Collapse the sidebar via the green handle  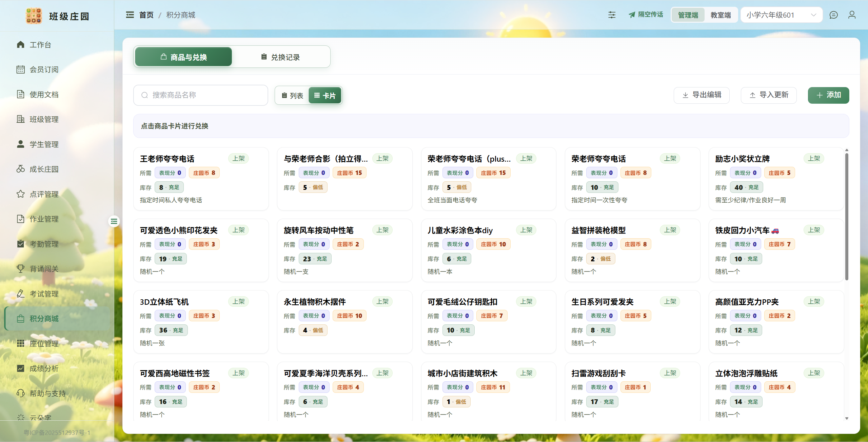(x=114, y=221)
